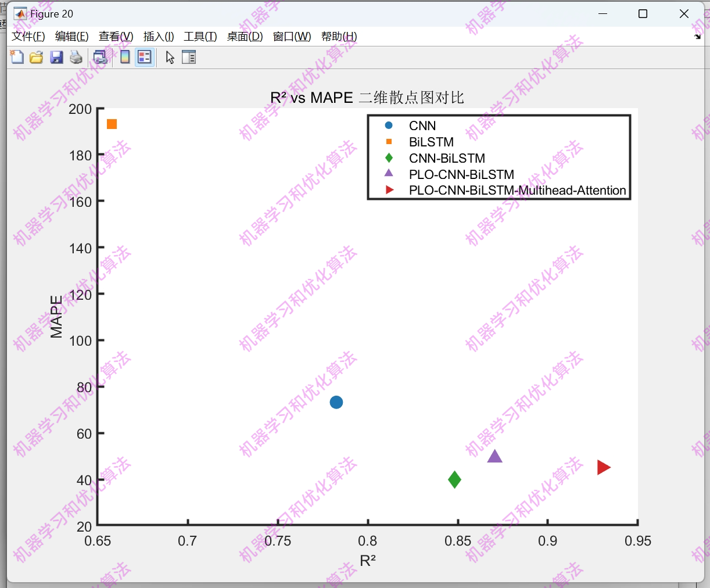
Task: Click the x-axis tick label 0.95
Action: (x=638, y=541)
